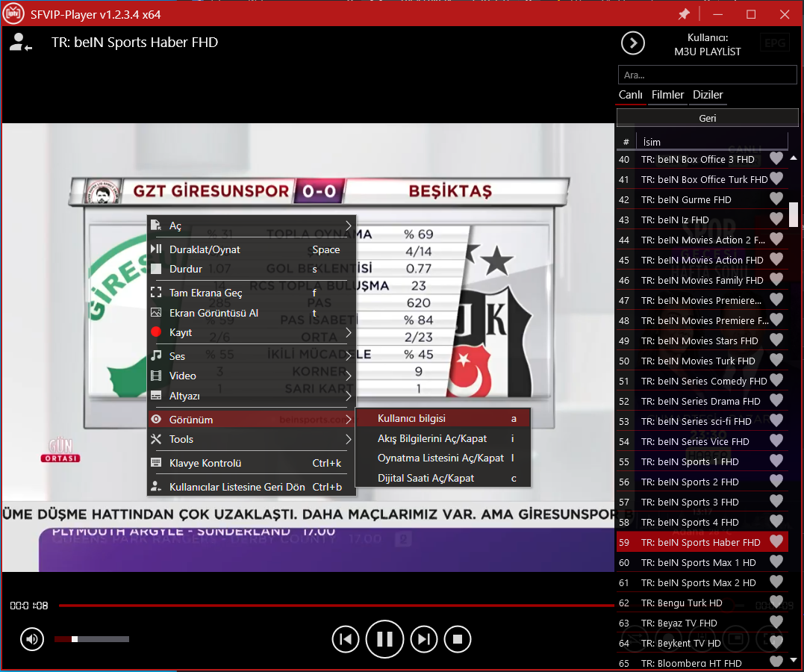Click the Ses music note icon
The image size is (804, 672).
156,355
